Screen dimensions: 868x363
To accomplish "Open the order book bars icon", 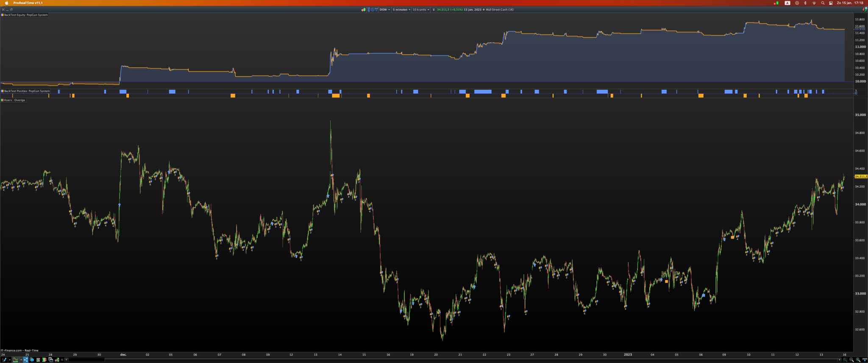I will tap(44, 360).
